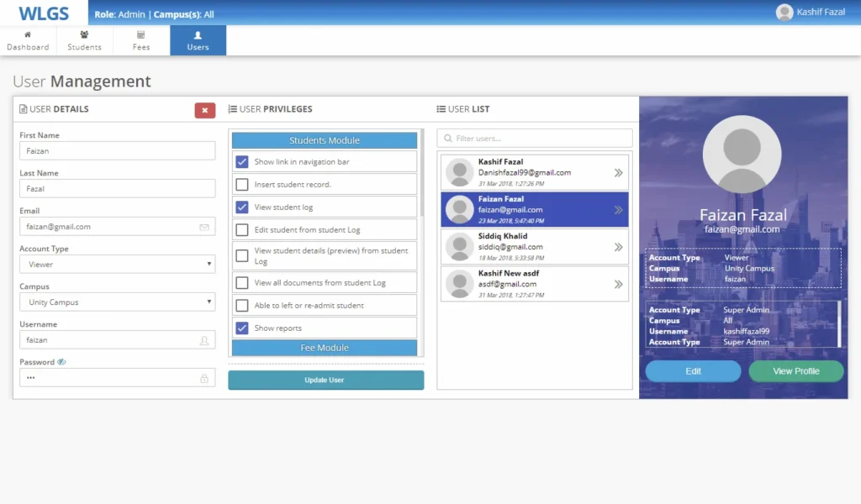Switch to the Fees tab
The image size is (861, 504).
pos(141,41)
